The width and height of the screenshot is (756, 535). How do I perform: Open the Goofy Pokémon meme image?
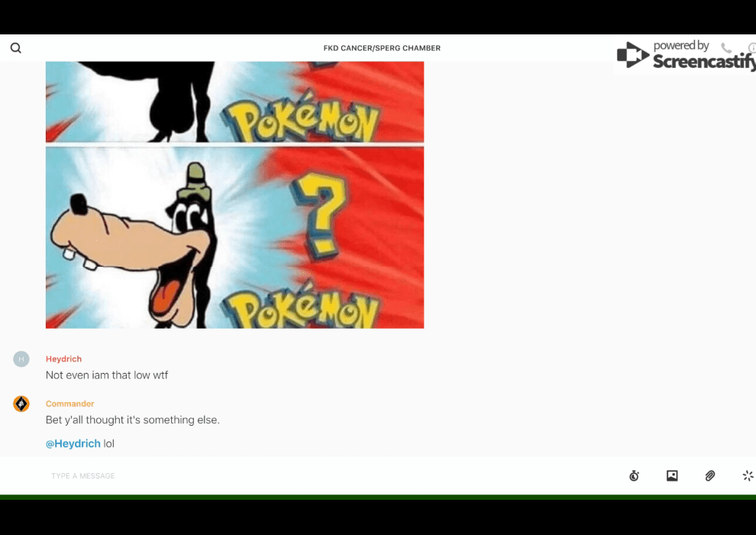[234, 238]
